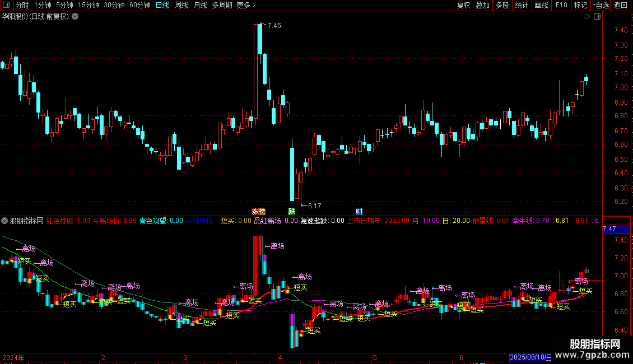This screenshot has height=364, width=633.
Task: Click the 涨榜 event marker
Action: point(258,212)
